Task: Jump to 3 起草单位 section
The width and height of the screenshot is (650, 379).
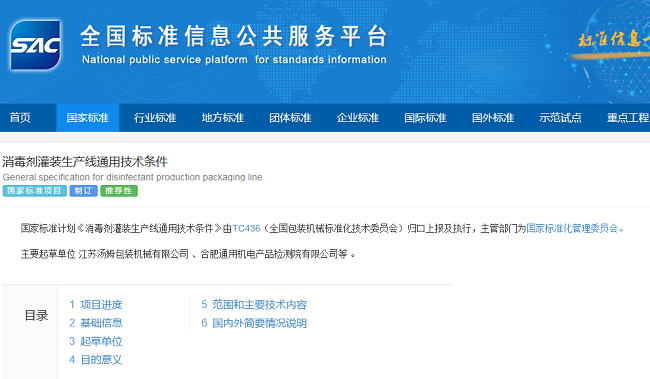Action: (x=96, y=341)
